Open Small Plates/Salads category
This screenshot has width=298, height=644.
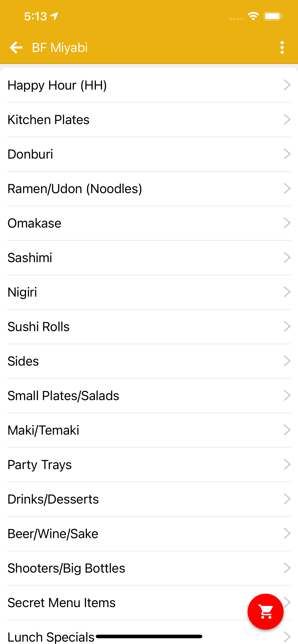point(63,396)
